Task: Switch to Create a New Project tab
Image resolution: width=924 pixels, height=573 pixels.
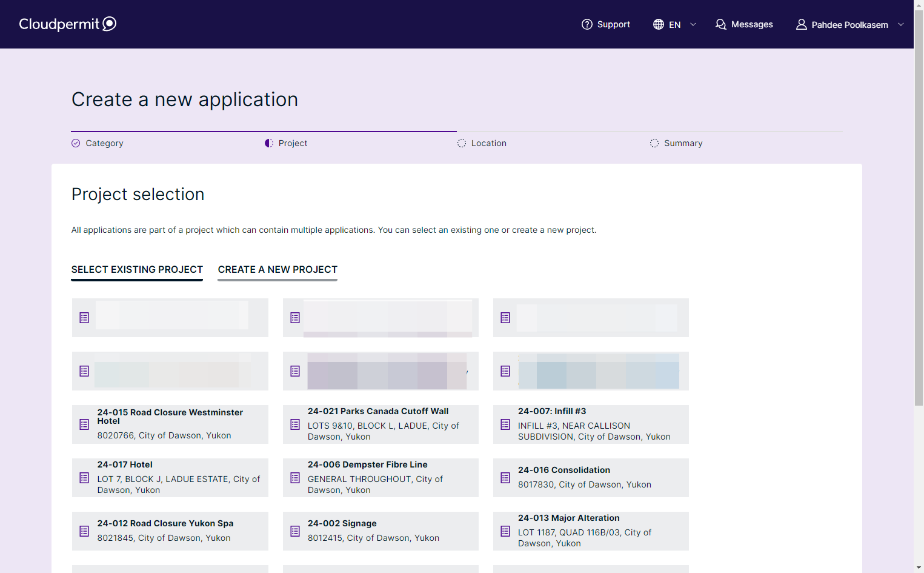Action: (278, 269)
